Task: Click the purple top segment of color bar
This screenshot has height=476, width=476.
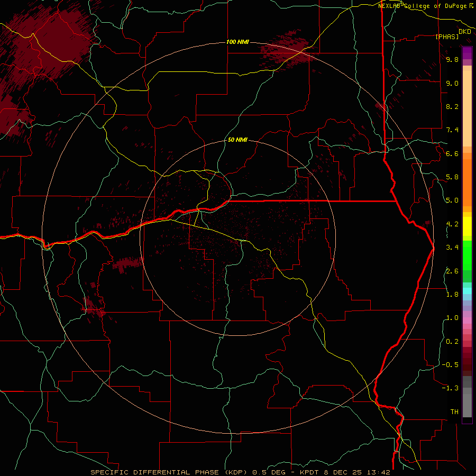Action: 467,53
